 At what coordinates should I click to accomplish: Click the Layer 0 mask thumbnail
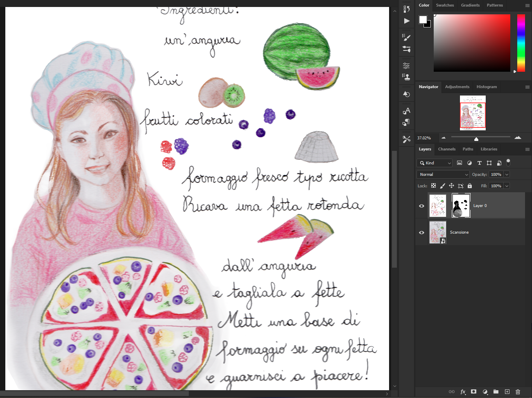[461, 206]
